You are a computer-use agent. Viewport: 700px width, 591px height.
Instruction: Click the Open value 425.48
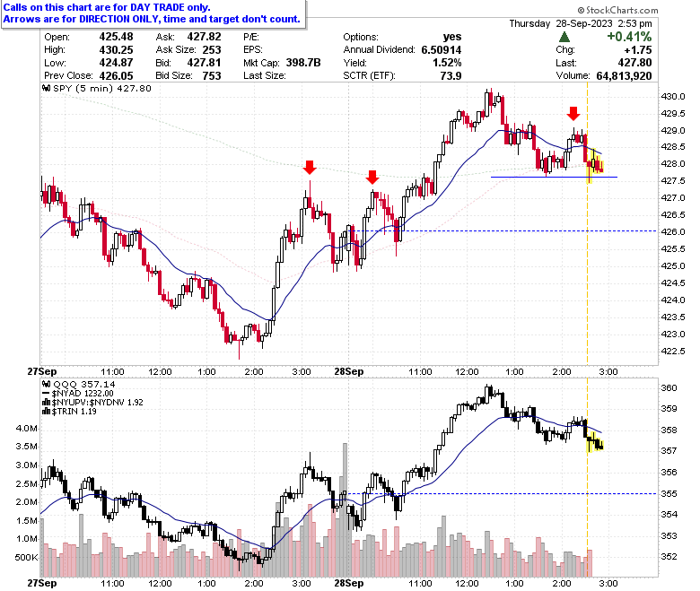(x=116, y=37)
